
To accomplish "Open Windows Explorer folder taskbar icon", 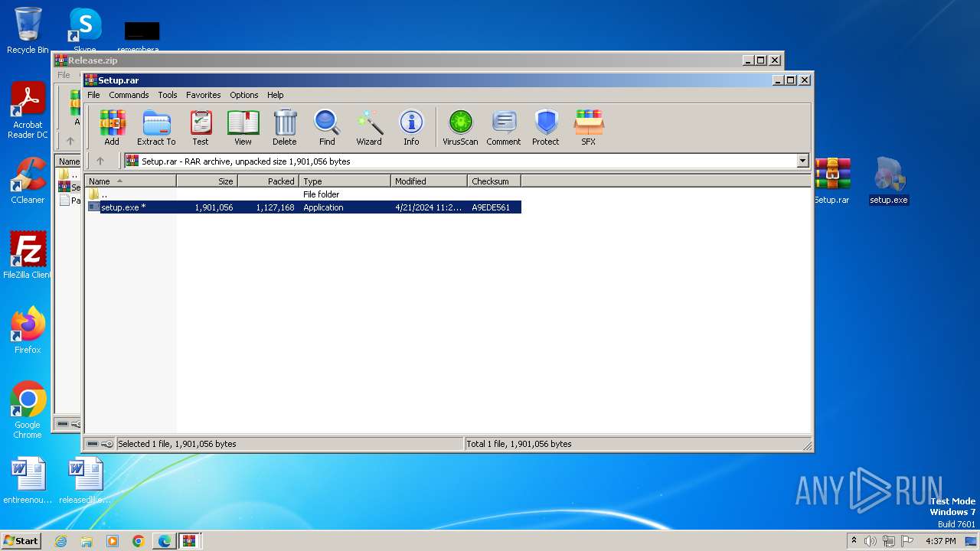I will 87,541.
